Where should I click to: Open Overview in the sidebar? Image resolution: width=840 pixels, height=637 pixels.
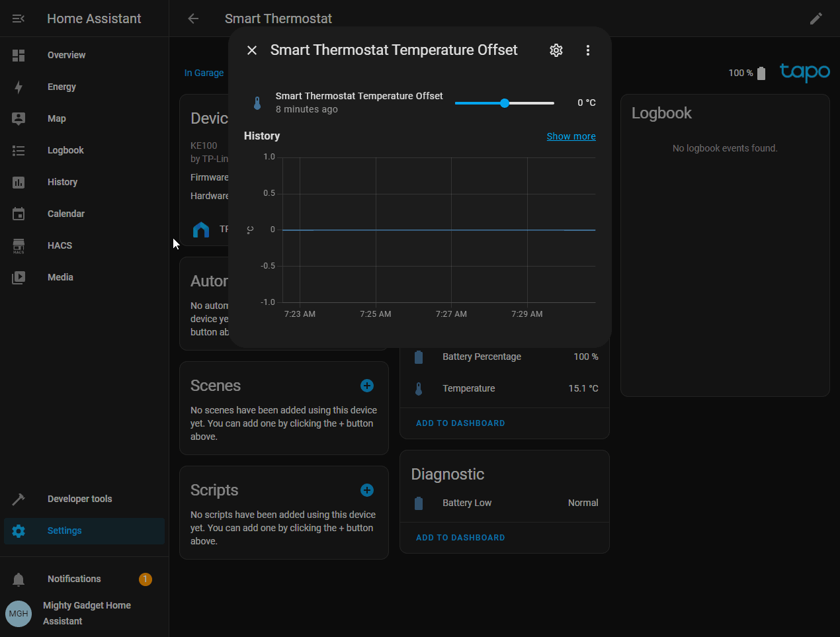click(x=66, y=55)
